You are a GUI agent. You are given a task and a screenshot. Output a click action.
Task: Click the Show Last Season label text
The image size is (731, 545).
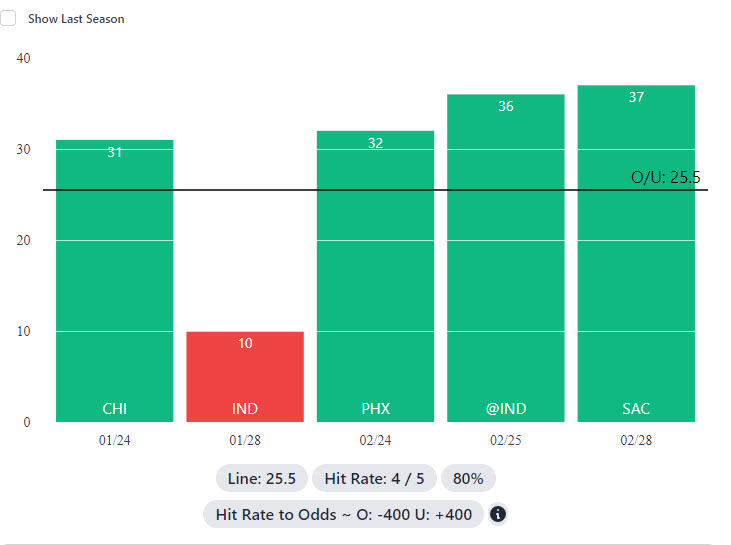76,19
